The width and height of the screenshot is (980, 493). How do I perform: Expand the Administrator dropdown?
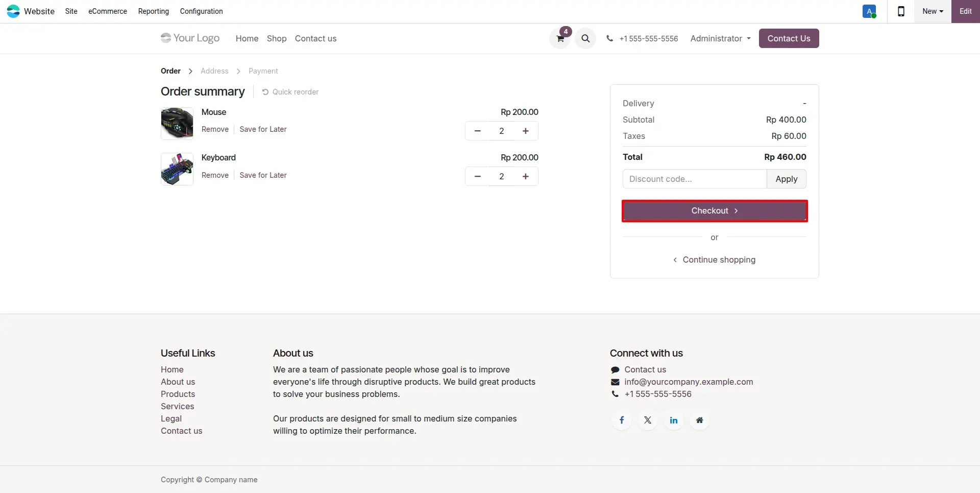[x=720, y=38]
